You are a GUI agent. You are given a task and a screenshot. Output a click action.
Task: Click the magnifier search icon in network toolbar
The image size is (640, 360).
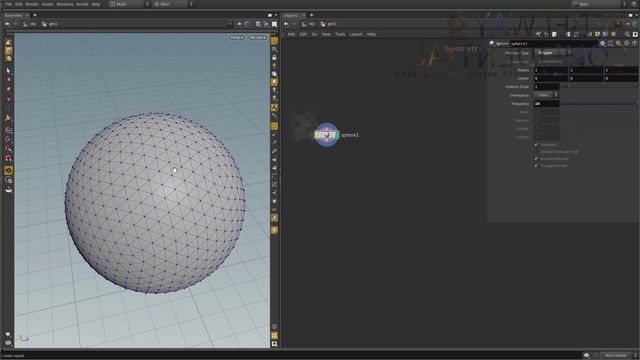click(627, 35)
